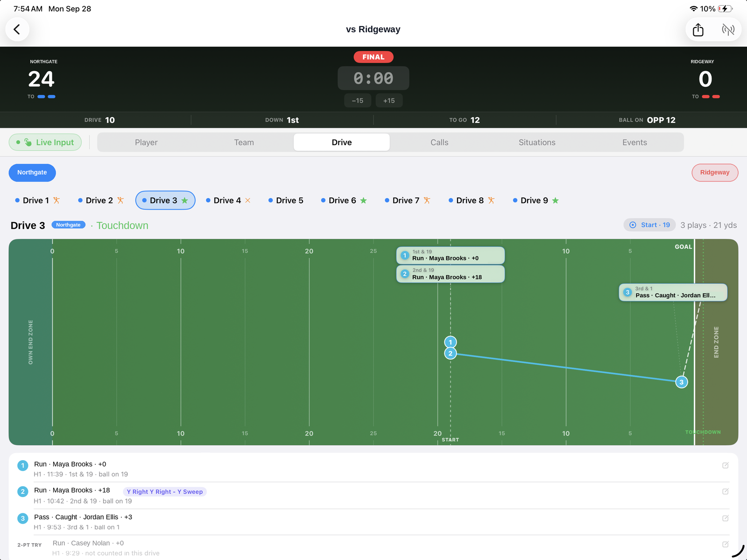The image size is (747, 560).
Task: Tap Northgate score 24
Action: (42, 79)
